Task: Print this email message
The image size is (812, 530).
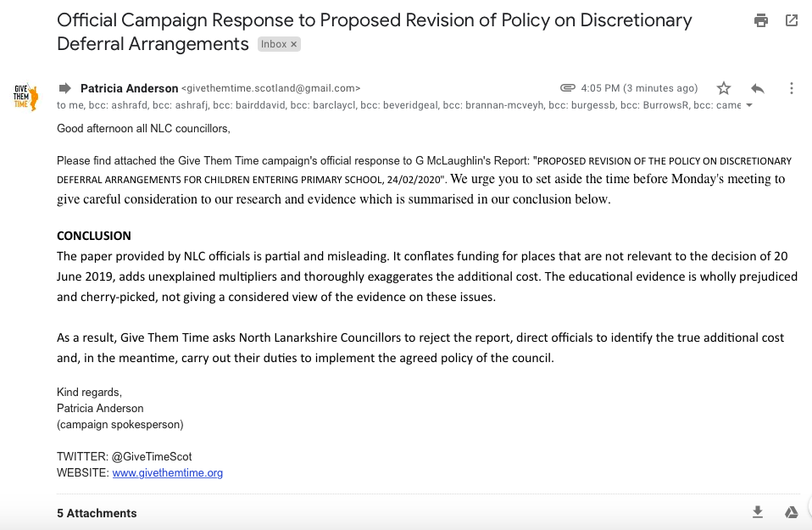Action: tap(761, 21)
